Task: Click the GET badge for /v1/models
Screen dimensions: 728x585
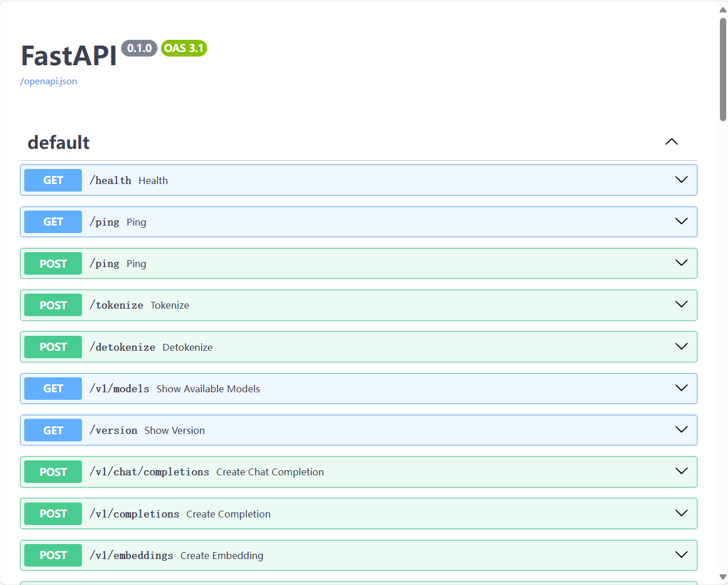Action: [x=53, y=388]
